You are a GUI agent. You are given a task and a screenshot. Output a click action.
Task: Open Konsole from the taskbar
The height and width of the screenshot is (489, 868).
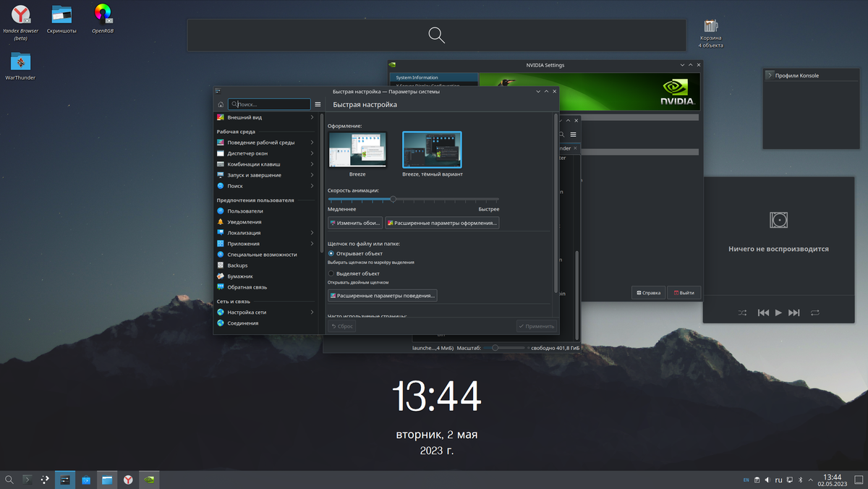coord(27,480)
